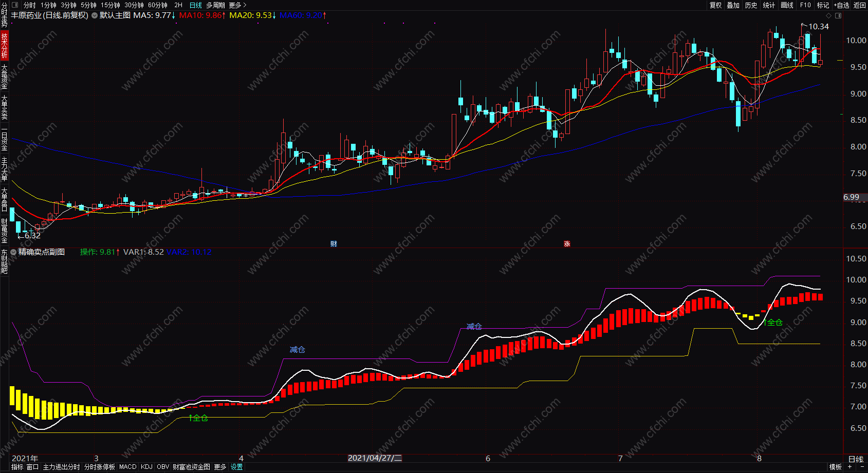Viewport: 868px width, 473px height.
Task: Open the 窗口 window menu
Action: pyautogui.click(x=33, y=467)
